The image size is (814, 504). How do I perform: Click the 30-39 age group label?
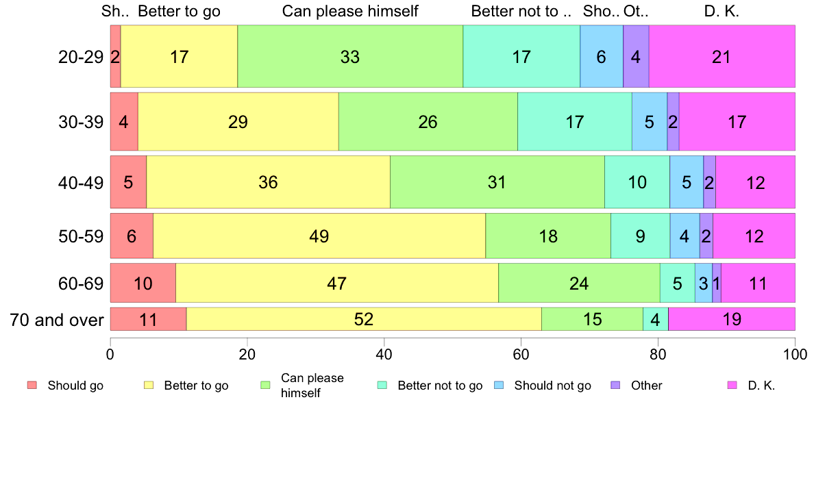81,122
